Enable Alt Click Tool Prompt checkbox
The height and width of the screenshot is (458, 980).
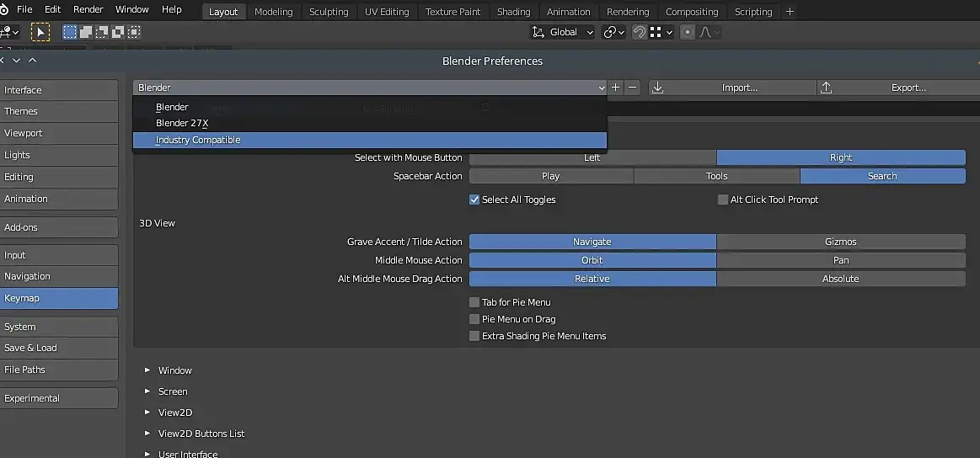coord(723,200)
